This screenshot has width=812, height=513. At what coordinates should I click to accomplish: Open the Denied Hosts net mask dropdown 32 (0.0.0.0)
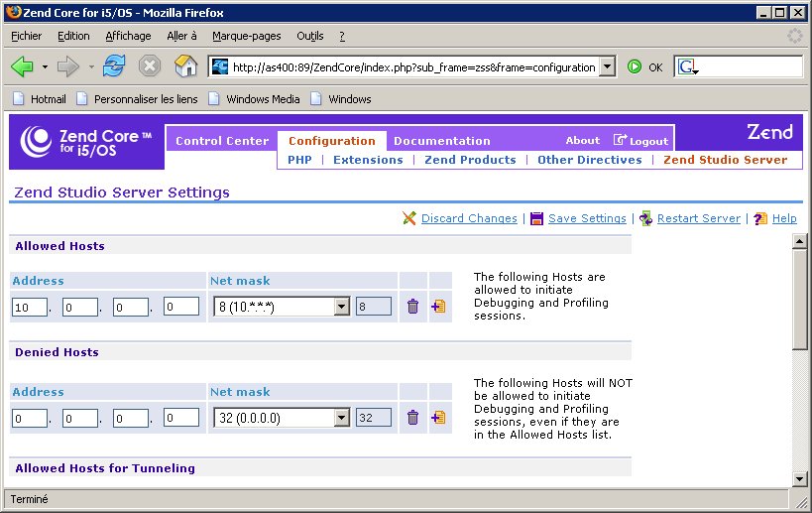point(283,417)
